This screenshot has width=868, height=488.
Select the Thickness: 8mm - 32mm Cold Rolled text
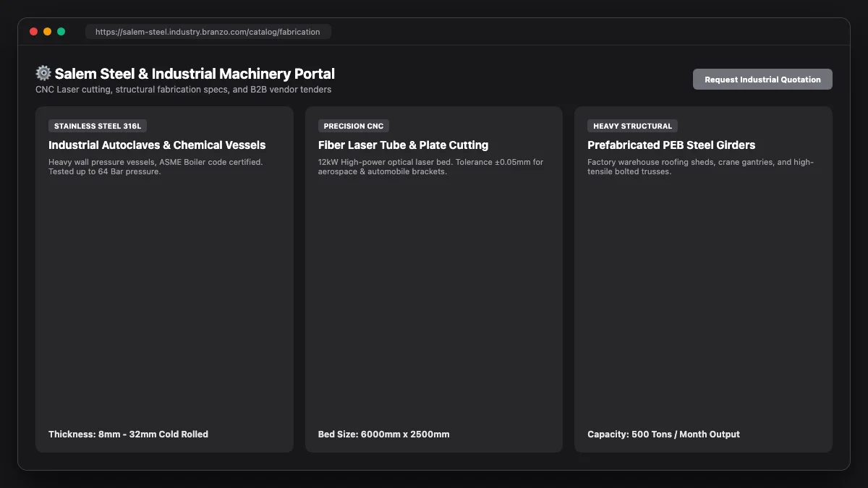[128, 435]
